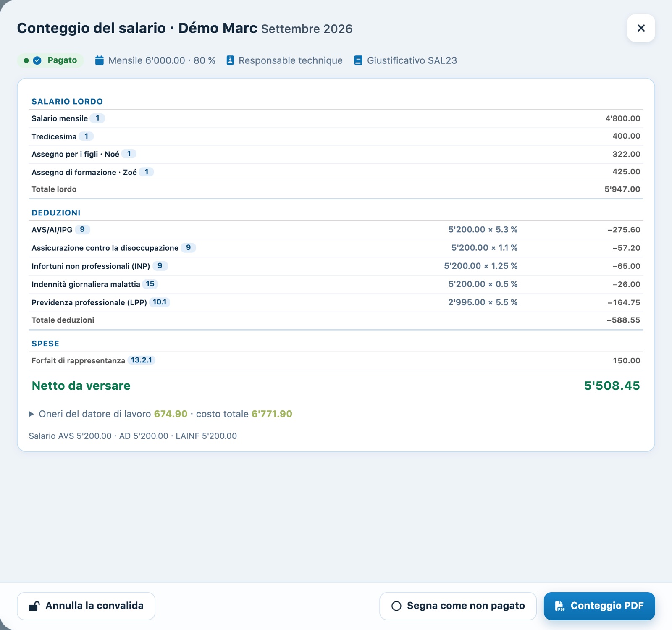Click the Pagato status badge
The width and height of the screenshot is (672, 630).
coord(50,60)
